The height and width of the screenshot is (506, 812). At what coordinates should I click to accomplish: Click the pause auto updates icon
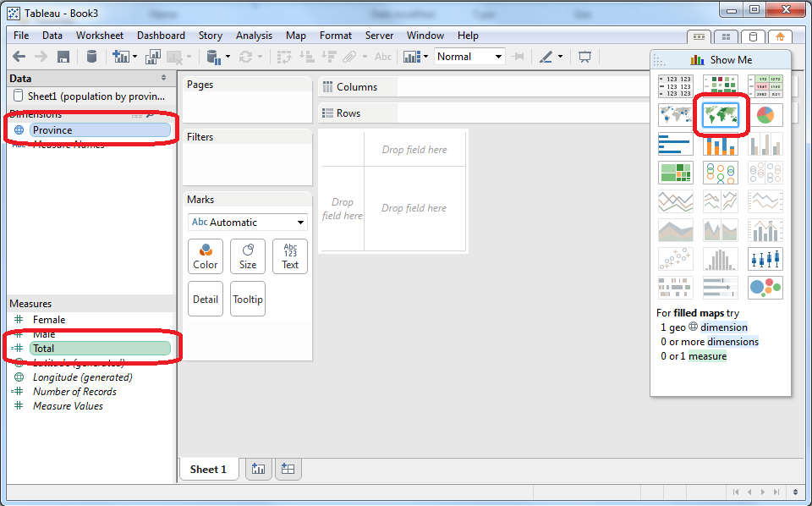(214, 57)
